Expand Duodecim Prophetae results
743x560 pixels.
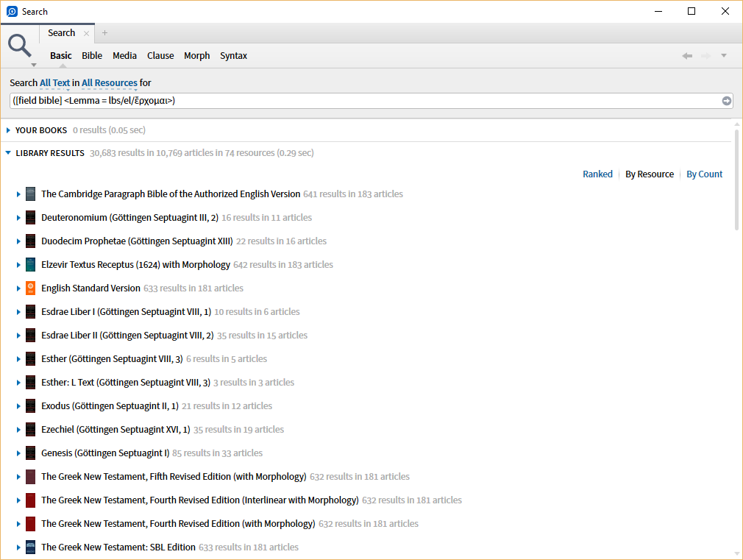coord(18,241)
